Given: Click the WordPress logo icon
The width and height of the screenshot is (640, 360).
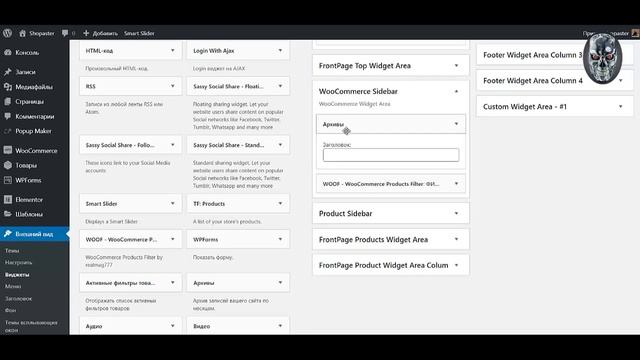Looking at the screenshot, I should point(7,33).
